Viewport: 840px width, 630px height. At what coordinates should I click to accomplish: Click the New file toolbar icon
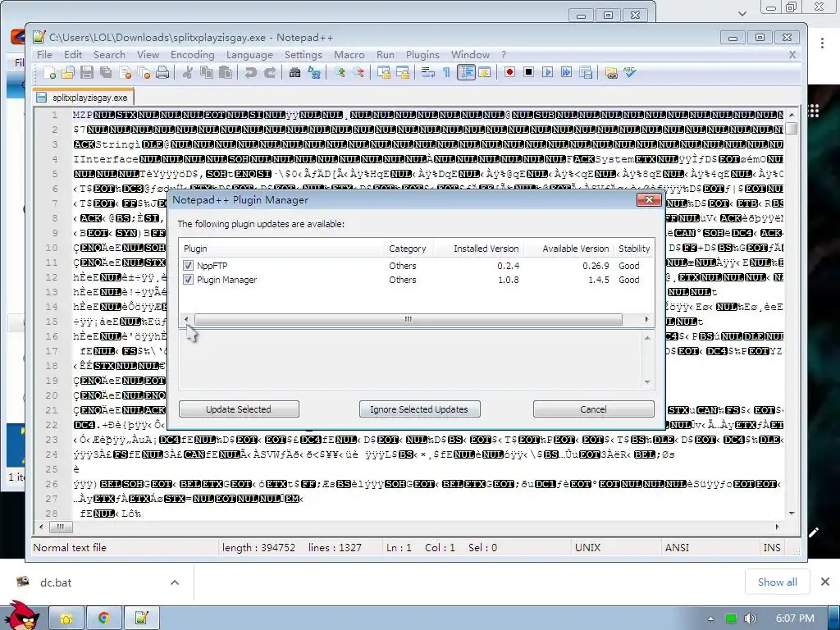pos(49,72)
